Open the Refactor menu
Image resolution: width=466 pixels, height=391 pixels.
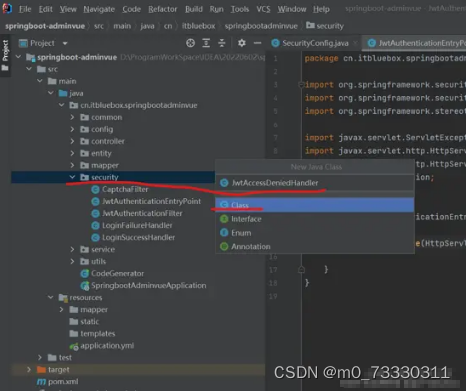click(163, 9)
